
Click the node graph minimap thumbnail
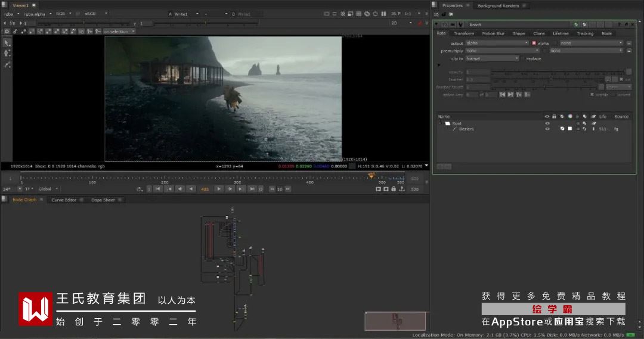(x=395, y=321)
